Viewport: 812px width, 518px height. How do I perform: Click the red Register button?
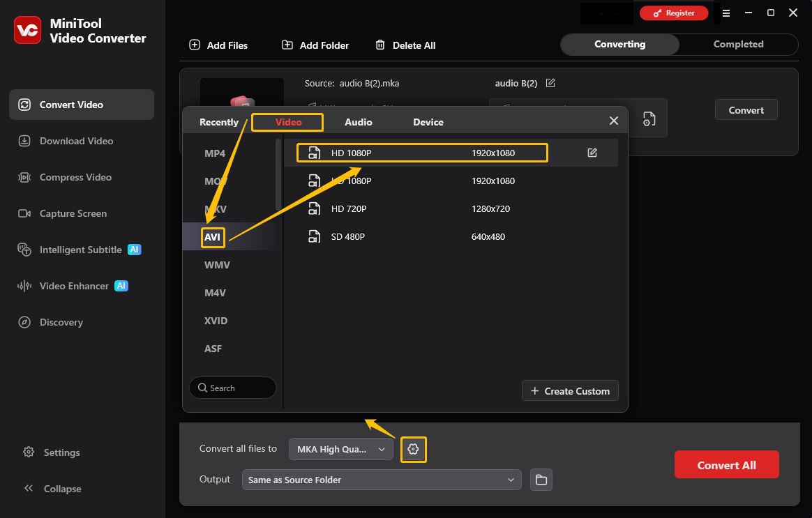(674, 13)
